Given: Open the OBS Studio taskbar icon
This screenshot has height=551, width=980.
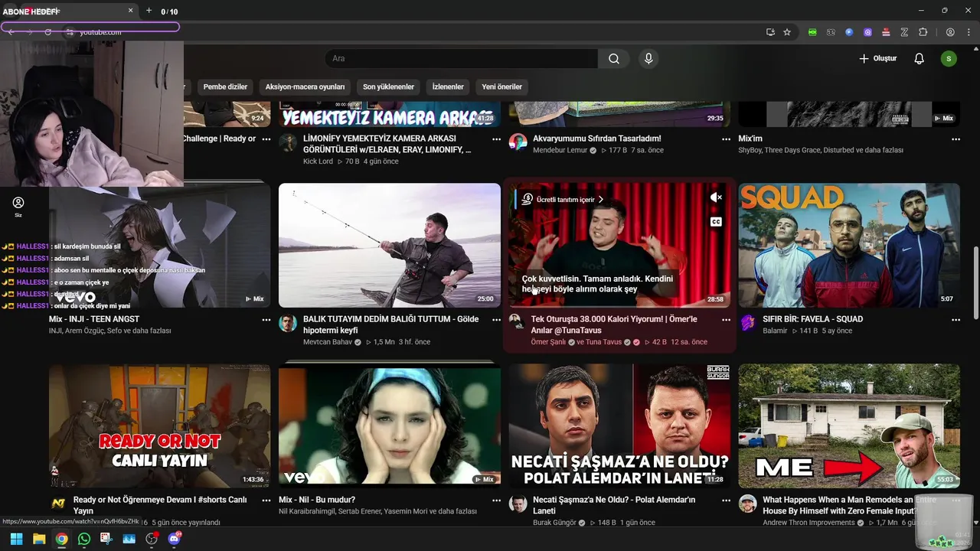Looking at the screenshot, I should (x=152, y=539).
